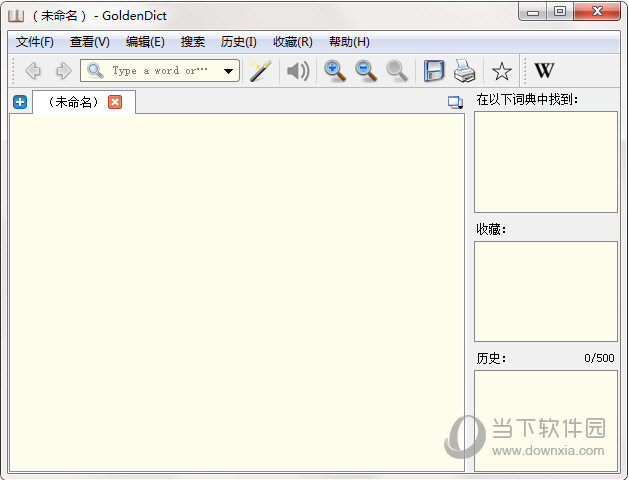Open the 编辑(E) menu
Screen dimensions: 629x480
click(x=145, y=42)
